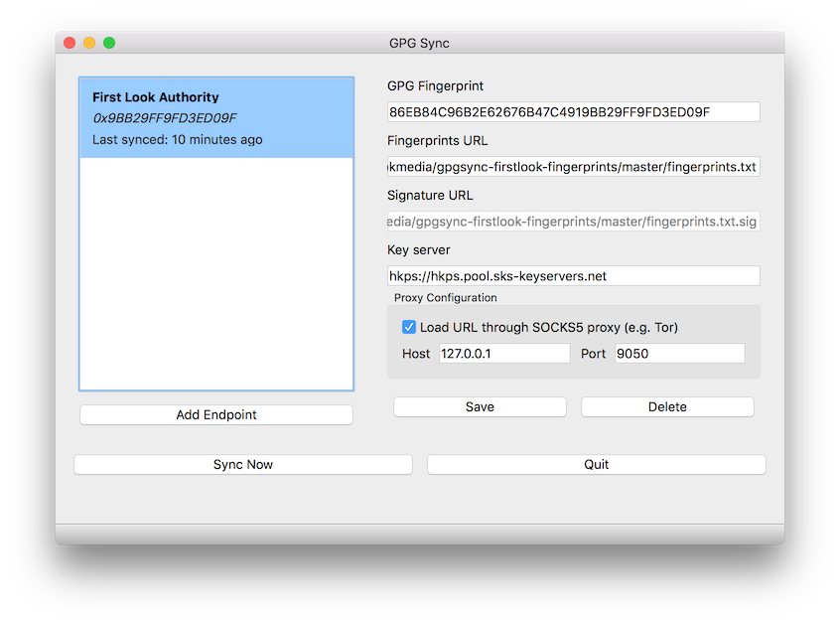Viewport: 840px width, 624px height.
Task: Select the First Look Authority endpoint
Action: click(216, 117)
